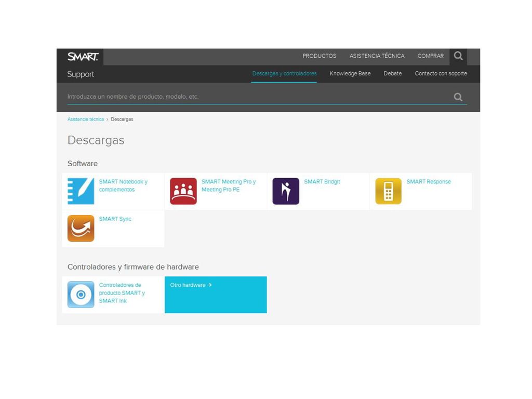Go to the Debate tab
This screenshot has height=399, width=532.
pos(393,74)
